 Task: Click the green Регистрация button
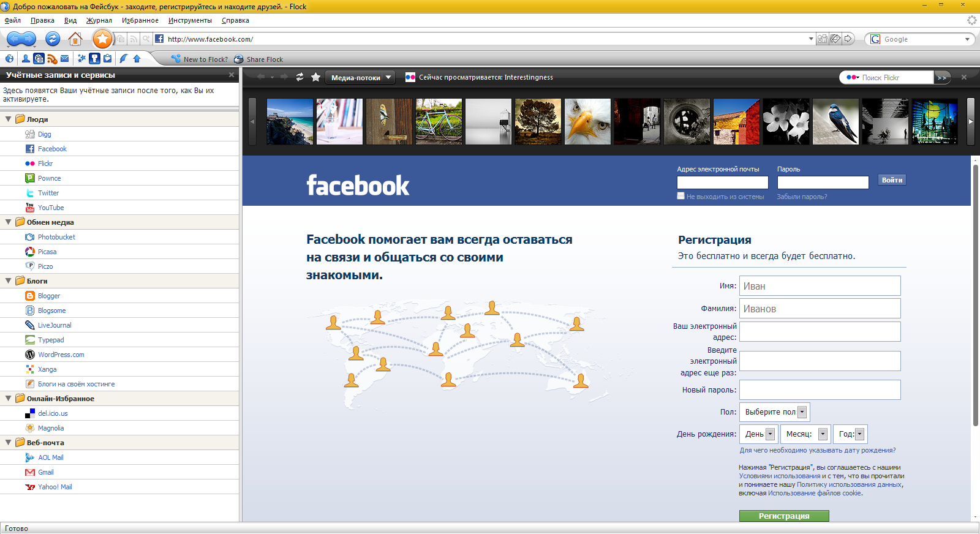[784, 516]
